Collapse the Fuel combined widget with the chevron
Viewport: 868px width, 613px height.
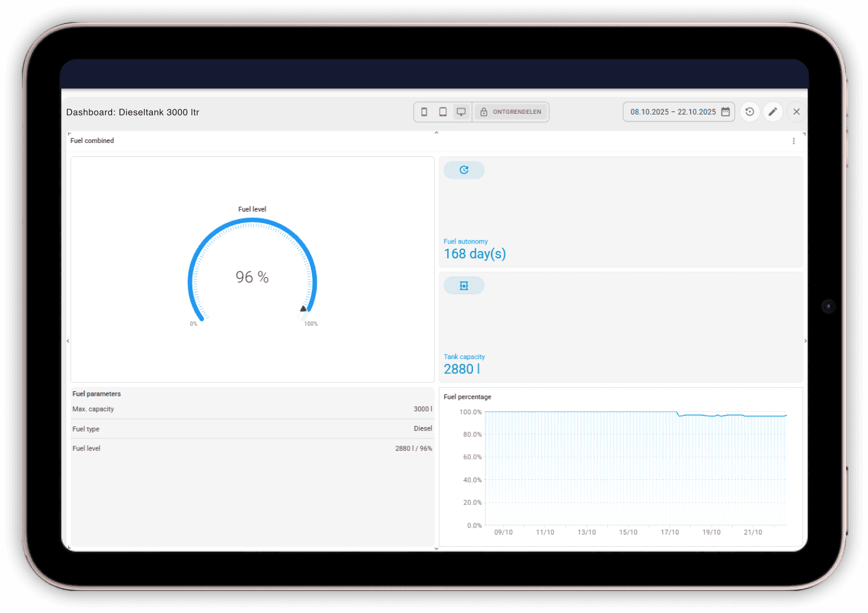coord(436,132)
